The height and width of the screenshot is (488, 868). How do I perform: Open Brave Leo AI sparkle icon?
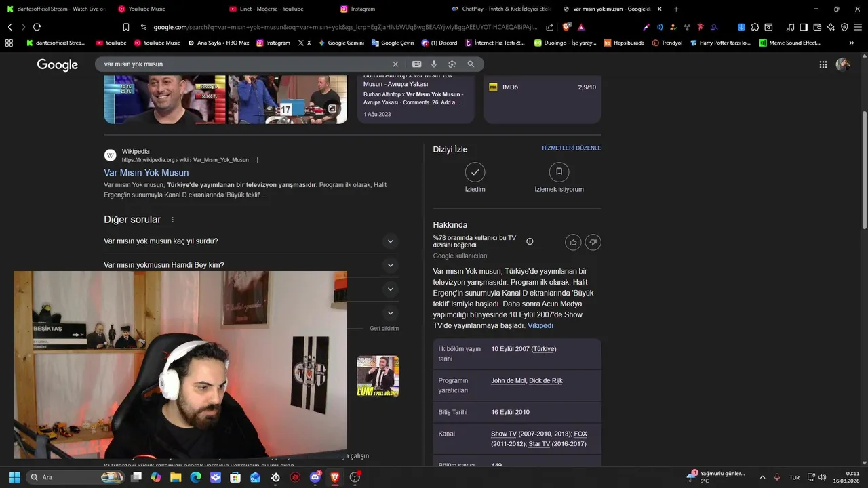831,27
